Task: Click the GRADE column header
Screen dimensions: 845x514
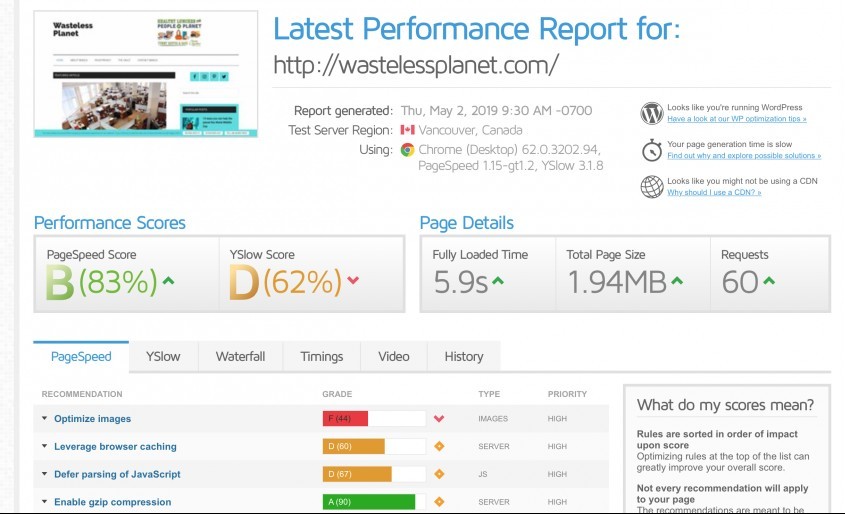Action: (x=337, y=394)
